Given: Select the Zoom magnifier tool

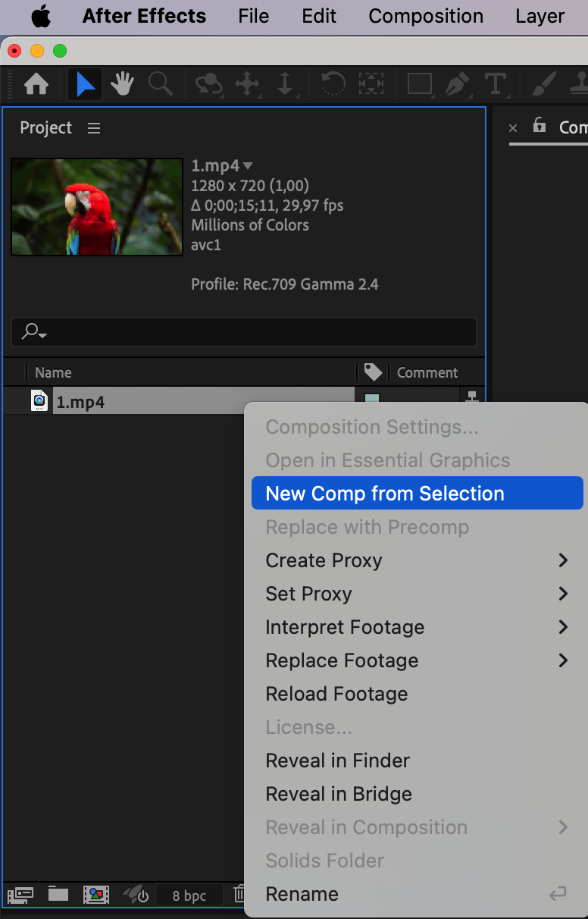Looking at the screenshot, I should (x=160, y=83).
